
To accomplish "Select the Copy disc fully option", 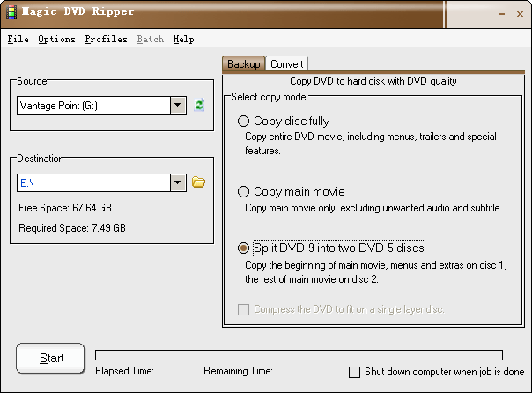I will click(x=244, y=122).
